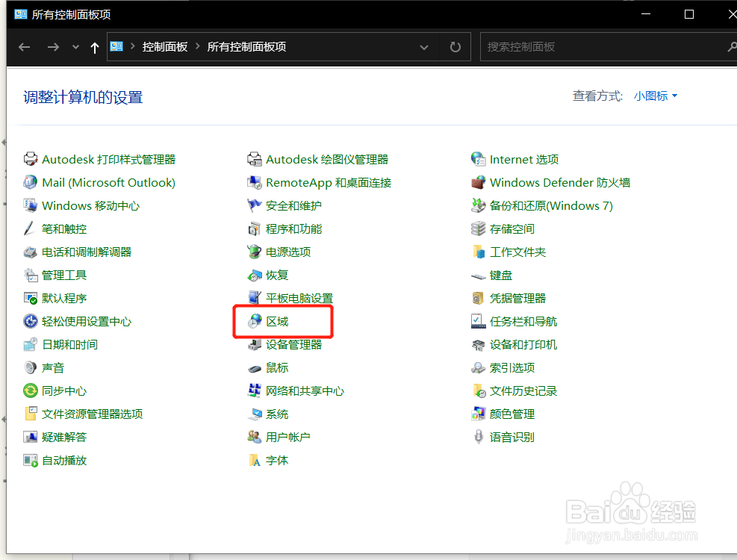Maximize the control panel window
The height and width of the screenshot is (560, 737).
(689, 14)
